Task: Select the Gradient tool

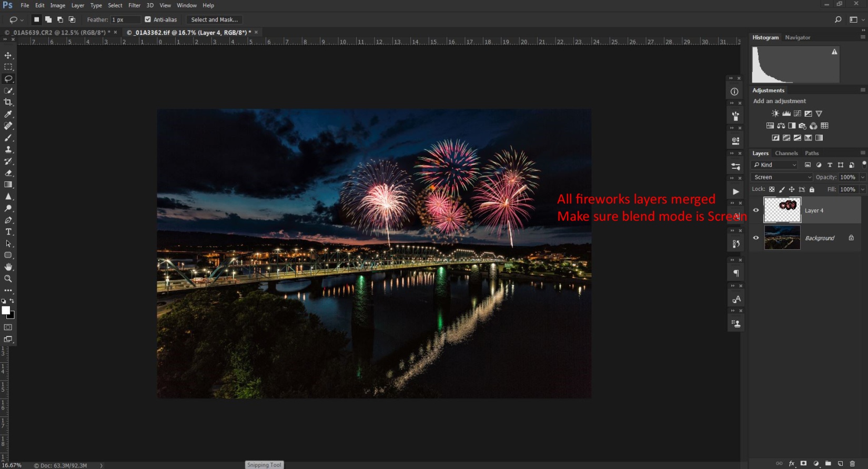Action: tap(8, 185)
